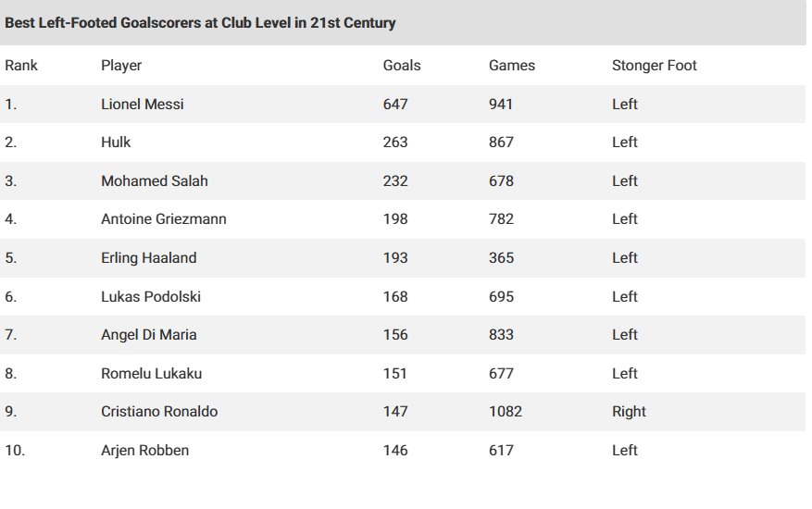Screen dimensions: 812x509
Task: Click the Goals column header
Action: [x=402, y=66]
